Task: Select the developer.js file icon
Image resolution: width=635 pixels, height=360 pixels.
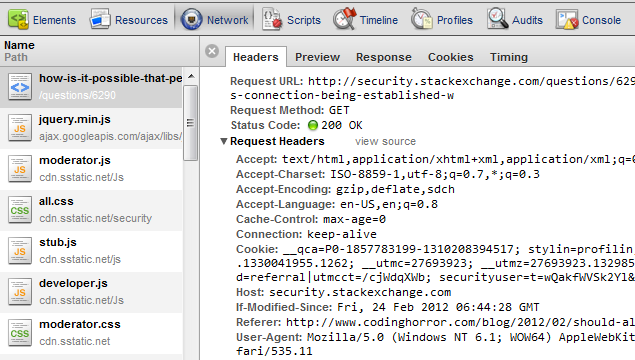Action: click(x=20, y=292)
